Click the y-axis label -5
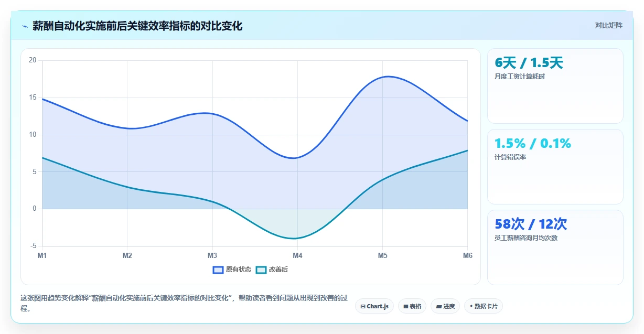The height and width of the screenshot is (334, 644). tap(33, 246)
